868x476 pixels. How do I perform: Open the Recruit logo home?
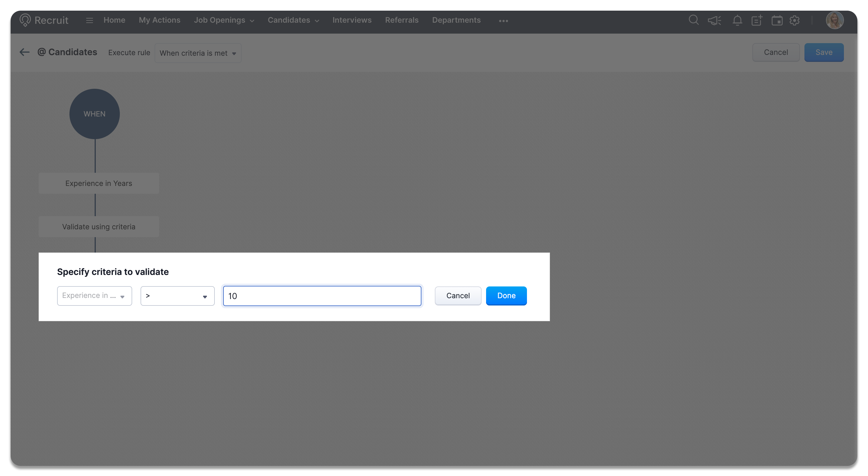[44, 20]
